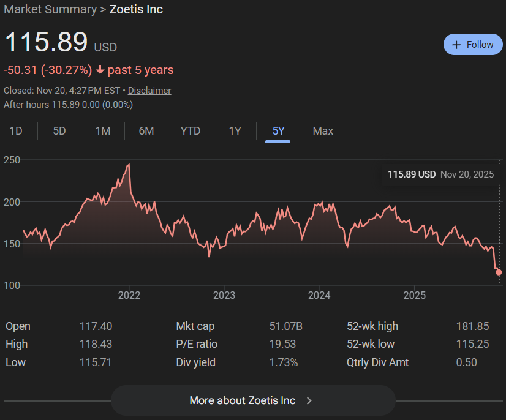Select the 5Y tab
Viewport: 506px width, 420px height.
(278, 131)
